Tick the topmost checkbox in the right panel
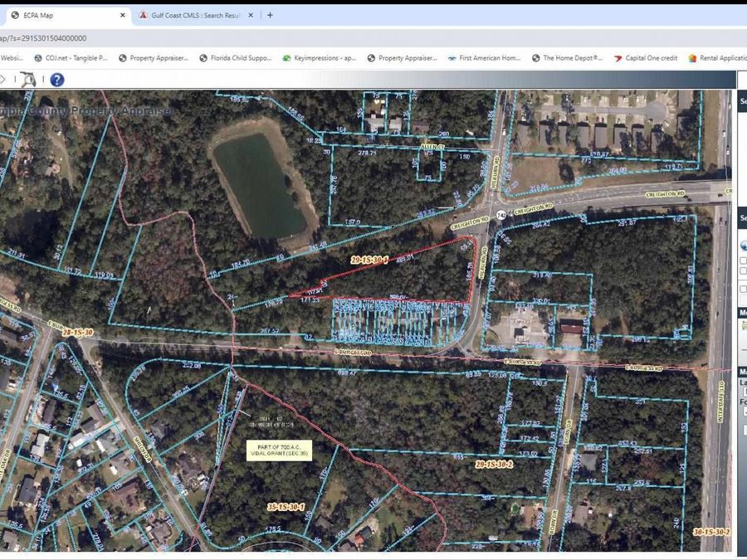Viewport: 747px width, 560px height. (744, 261)
